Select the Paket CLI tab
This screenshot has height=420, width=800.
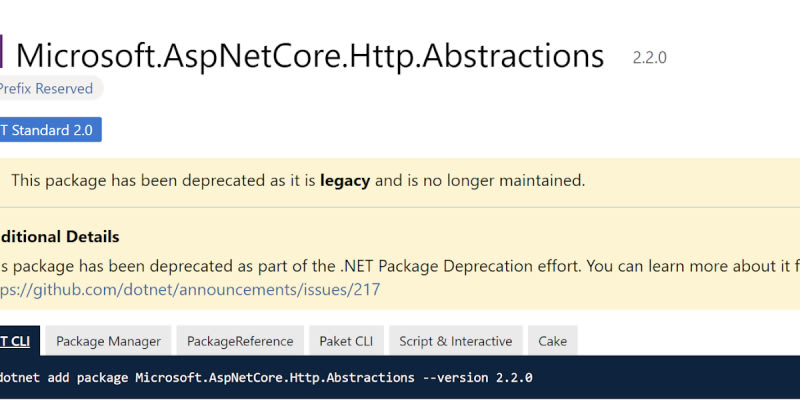[x=345, y=341]
